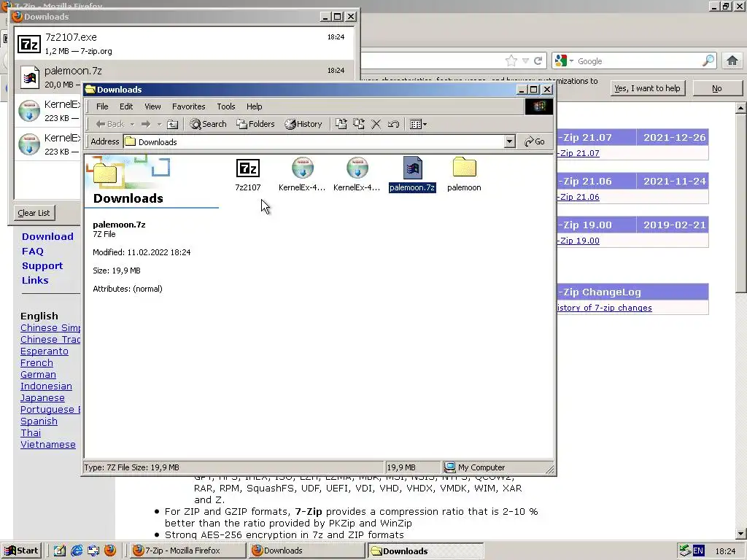Open the Download link in 7-Zip sidebar
747x560 pixels.
point(47,237)
